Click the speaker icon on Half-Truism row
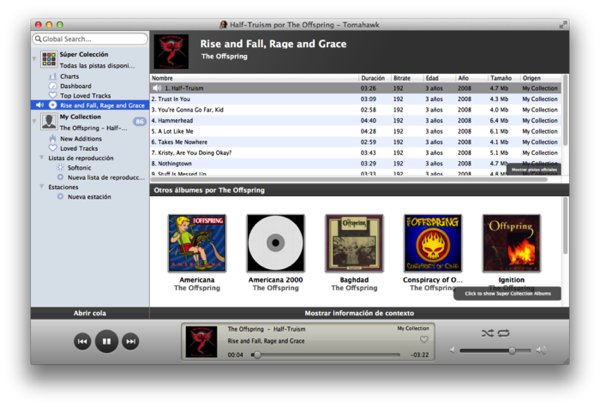Image resolution: width=600 pixels, height=407 pixels. (x=157, y=88)
